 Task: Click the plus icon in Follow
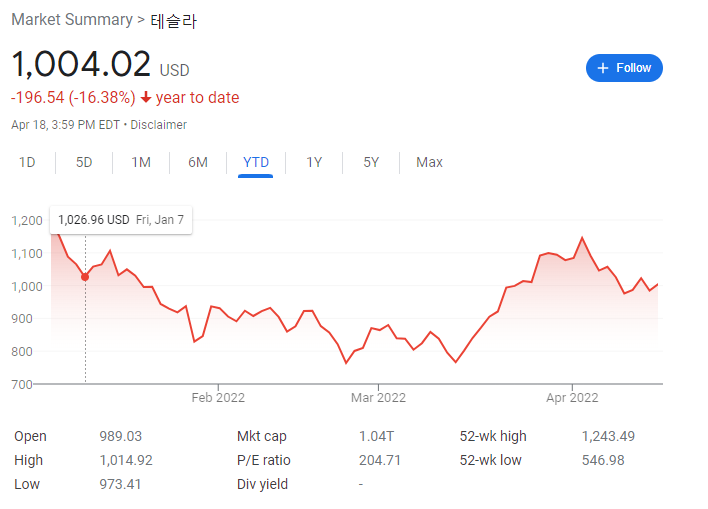603,68
